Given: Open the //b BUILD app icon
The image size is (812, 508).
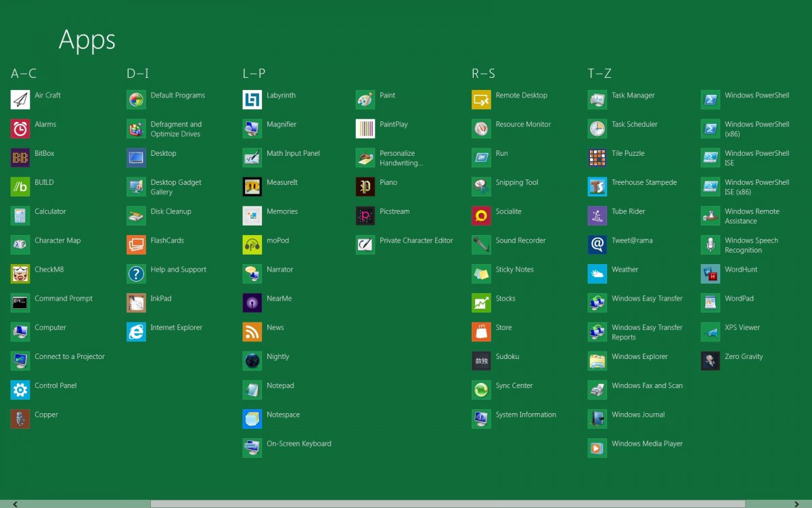Looking at the screenshot, I should [x=20, y=187].
